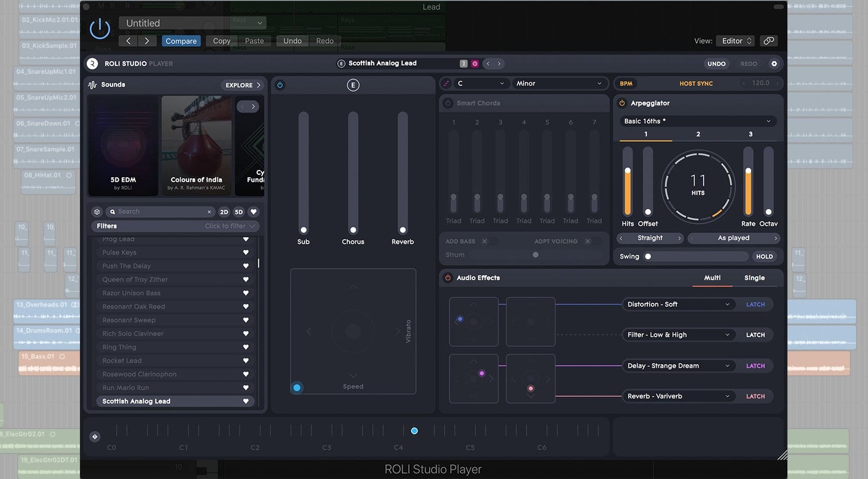Open the ROLI settings gear

pos(774,64)
